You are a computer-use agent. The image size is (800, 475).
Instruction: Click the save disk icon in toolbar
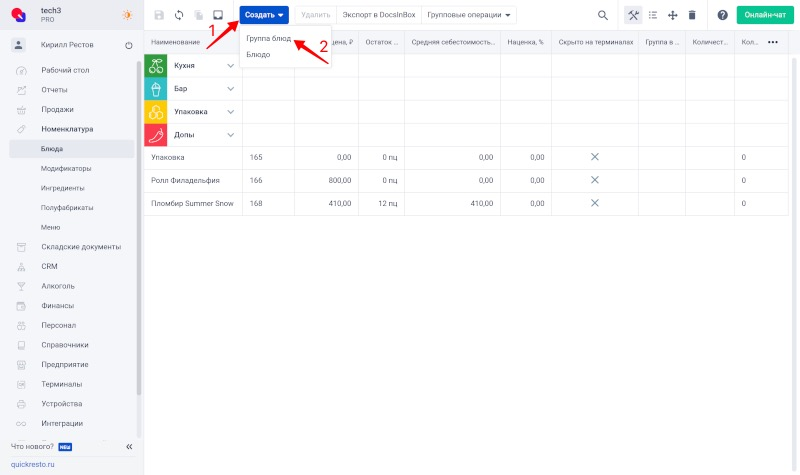point(159,15)
